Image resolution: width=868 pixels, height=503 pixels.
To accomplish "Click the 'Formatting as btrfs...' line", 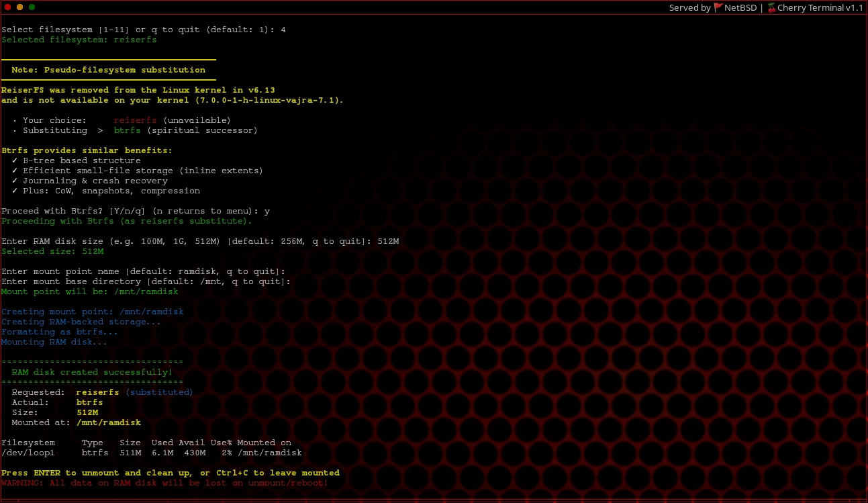I will [60, 332].
